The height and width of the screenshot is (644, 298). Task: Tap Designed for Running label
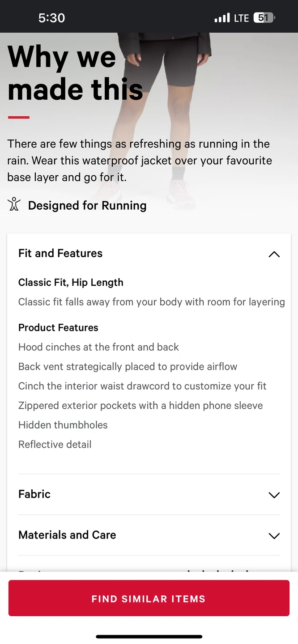pos(87,205)
